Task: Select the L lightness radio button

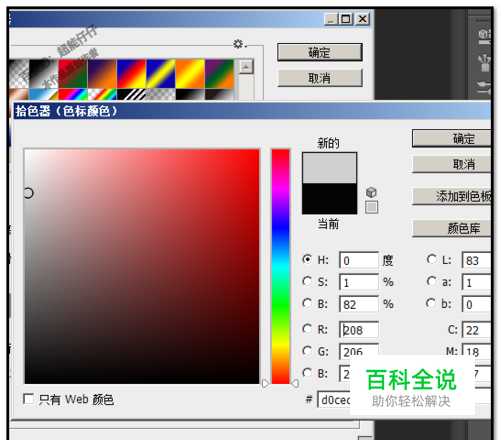Action: coord(431,259)
